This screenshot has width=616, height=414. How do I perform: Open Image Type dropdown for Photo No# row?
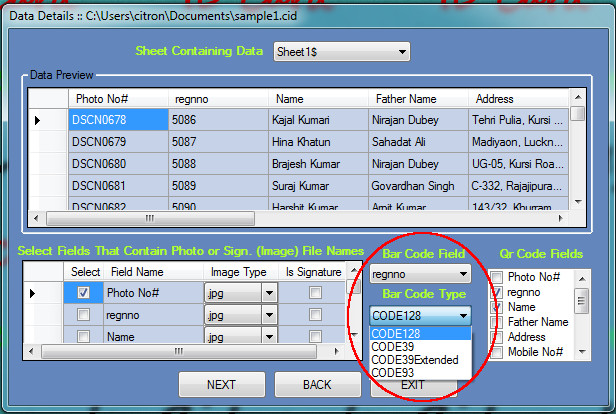coord(268,293)
